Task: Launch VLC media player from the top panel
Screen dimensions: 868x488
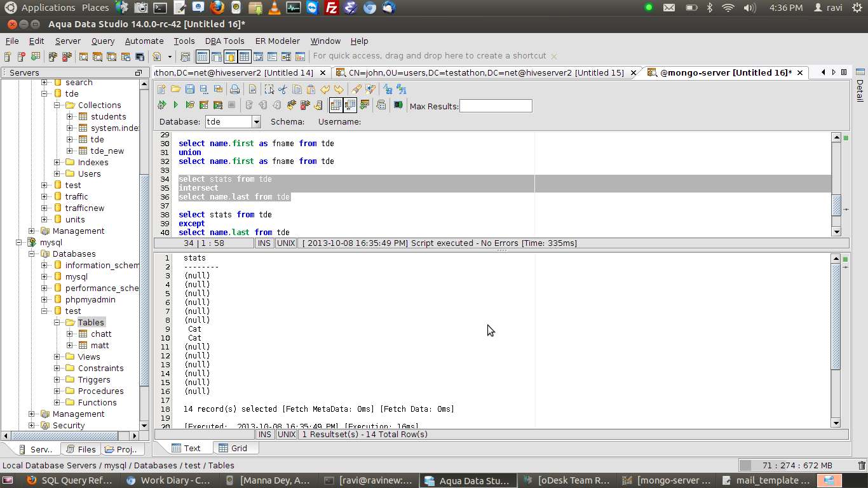Action: 274,8
